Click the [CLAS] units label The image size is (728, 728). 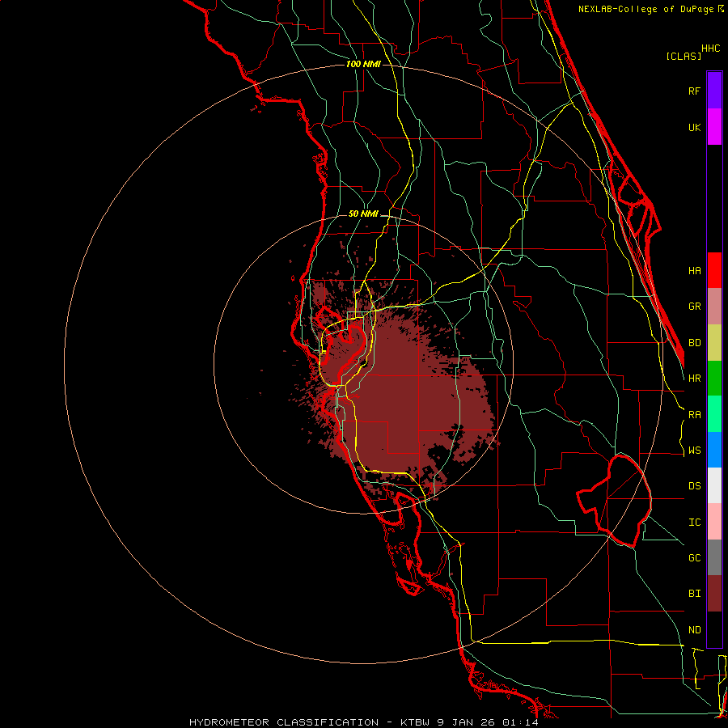tap(684, 56)
